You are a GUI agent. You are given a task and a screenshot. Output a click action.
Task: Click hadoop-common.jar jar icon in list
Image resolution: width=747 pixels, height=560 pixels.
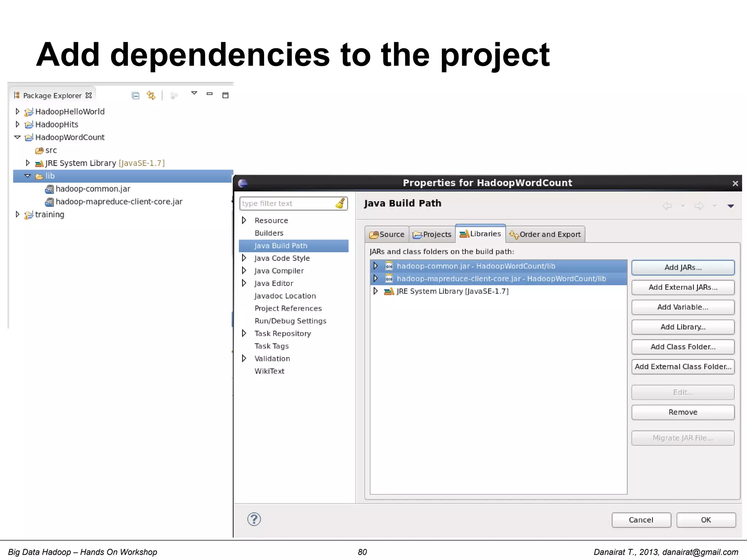click(x=389, y=266)
